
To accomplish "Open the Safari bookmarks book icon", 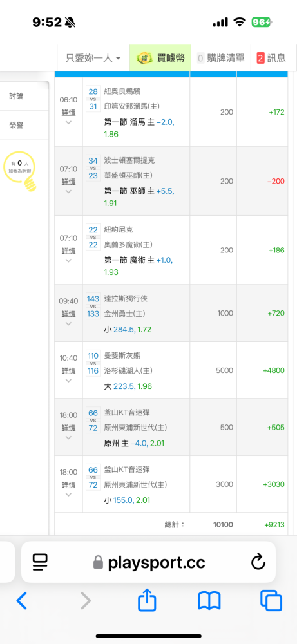I will click(209, 601).
